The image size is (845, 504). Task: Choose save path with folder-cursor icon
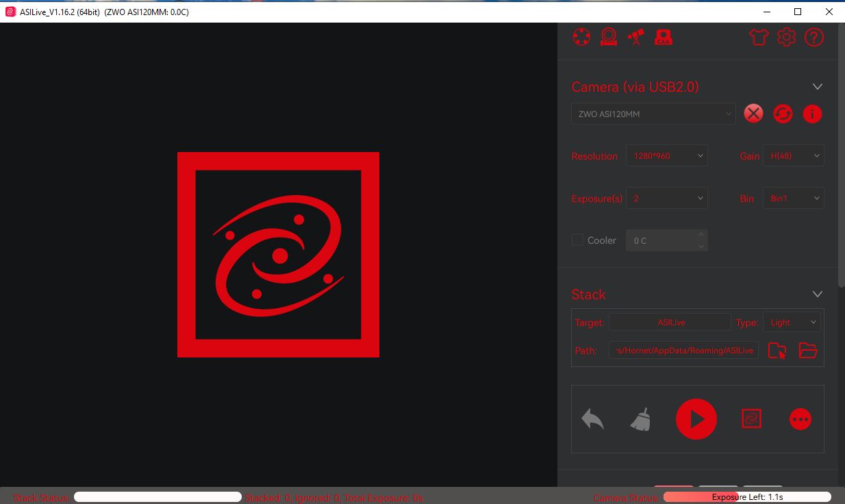777,351
